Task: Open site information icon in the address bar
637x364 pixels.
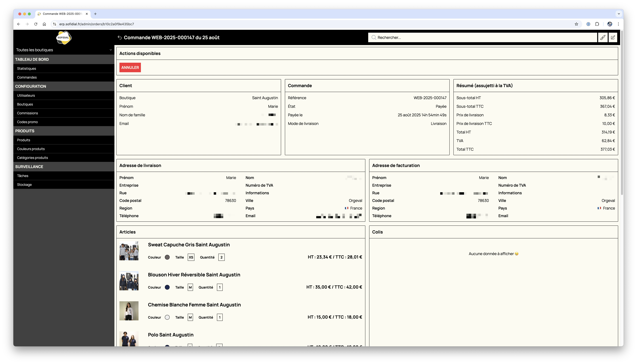Action: [54, 24]
